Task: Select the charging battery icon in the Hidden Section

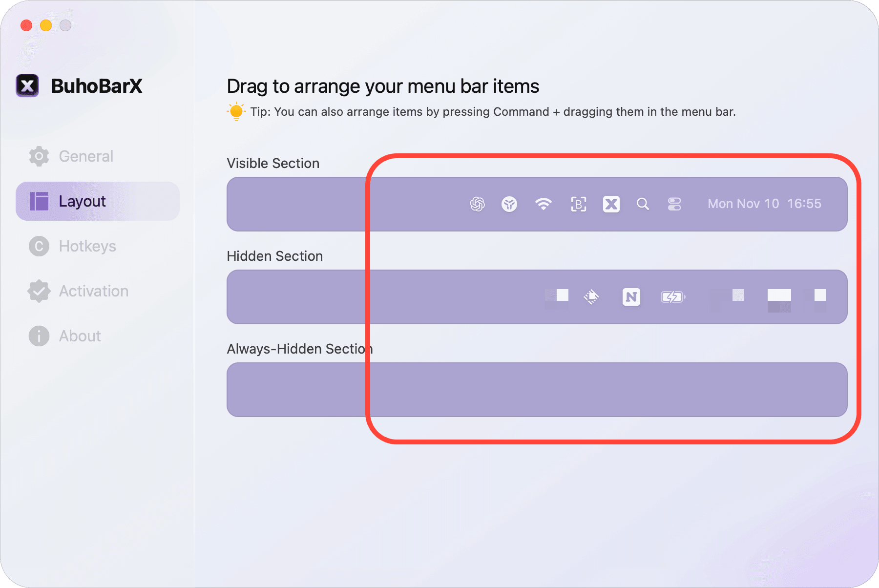Action: [x=672, y=296]
